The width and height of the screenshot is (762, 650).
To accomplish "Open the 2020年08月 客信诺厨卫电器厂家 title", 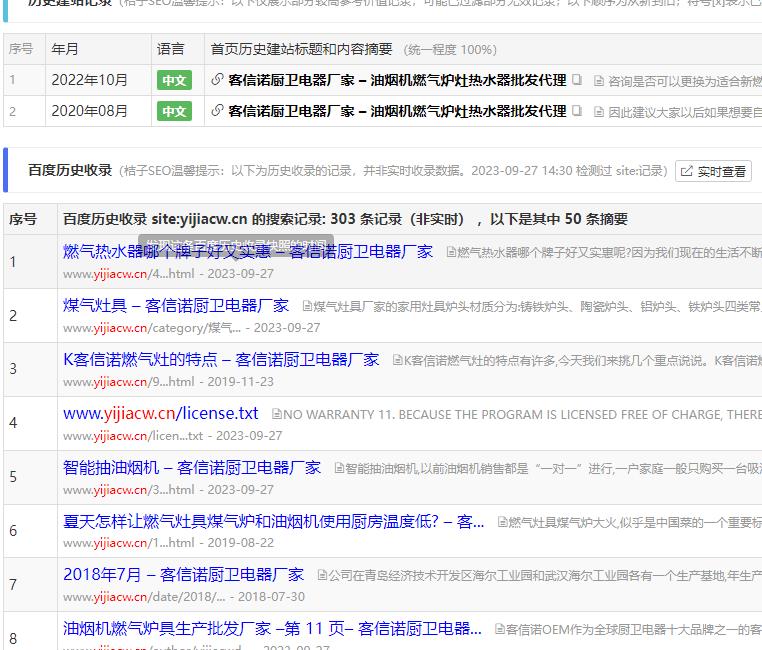I will pos(397,111).
